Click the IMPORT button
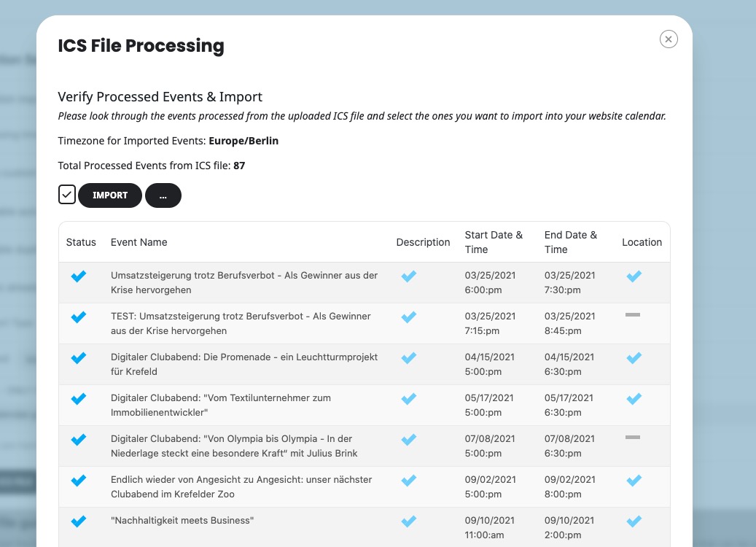Image resolution: width=756 pixels, height=547 pixels. coord(110,195)
